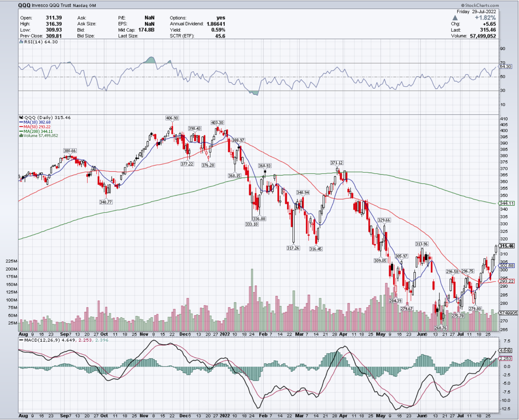Click the Chg value +5.65
This screenshot has height=420, width=519.
pos(489,24)
